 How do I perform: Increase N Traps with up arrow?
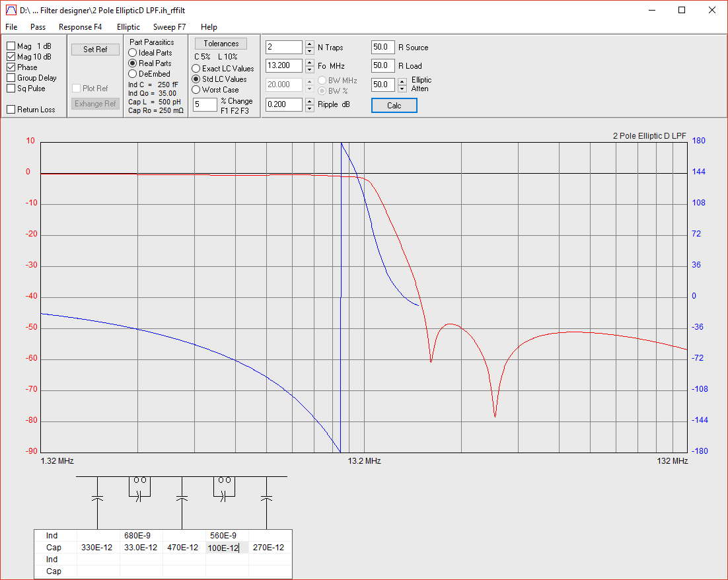click(309, 44)
